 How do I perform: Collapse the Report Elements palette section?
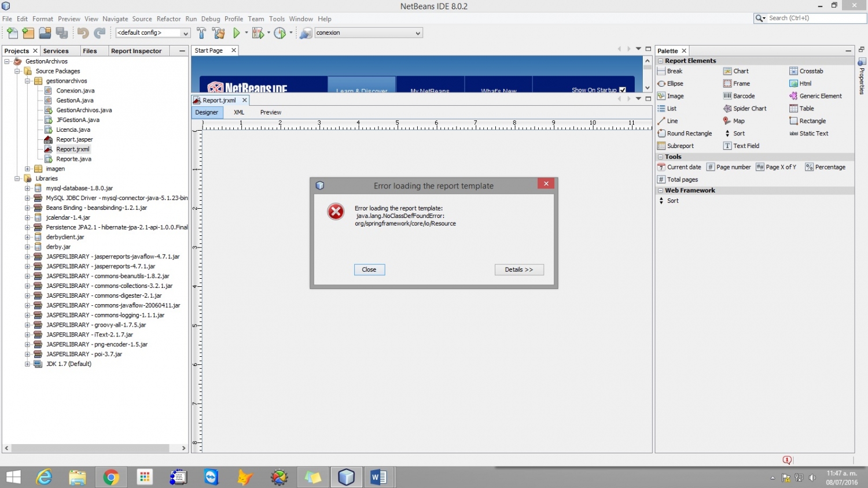coord(661,61)
